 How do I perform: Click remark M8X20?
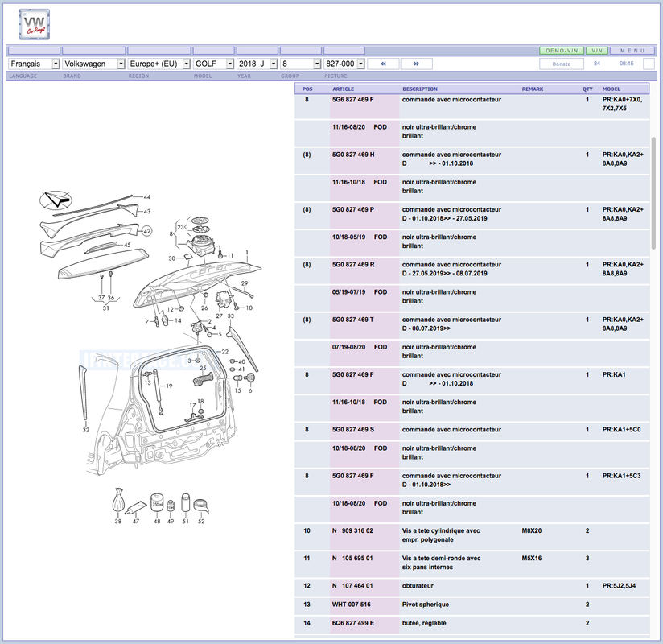532,530
